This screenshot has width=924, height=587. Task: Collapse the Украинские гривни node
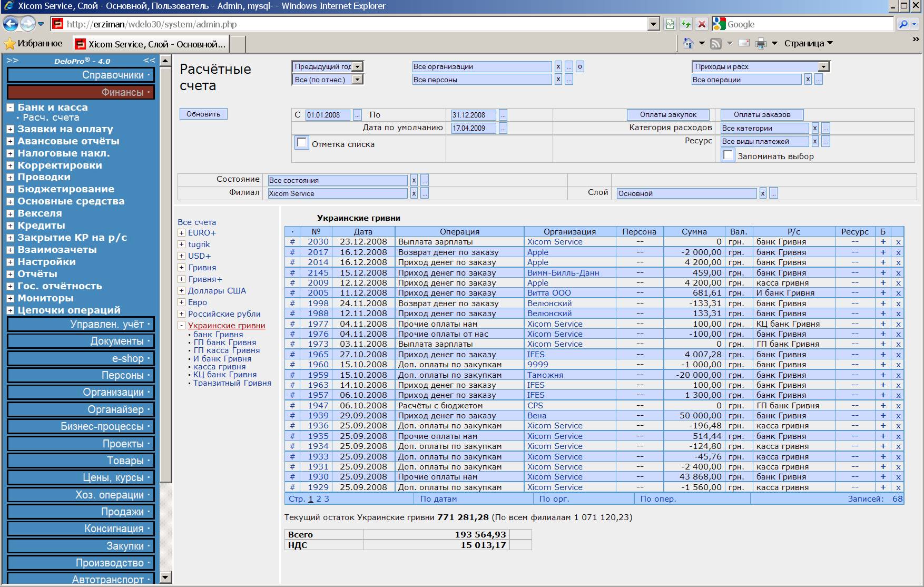pos(181,326)
